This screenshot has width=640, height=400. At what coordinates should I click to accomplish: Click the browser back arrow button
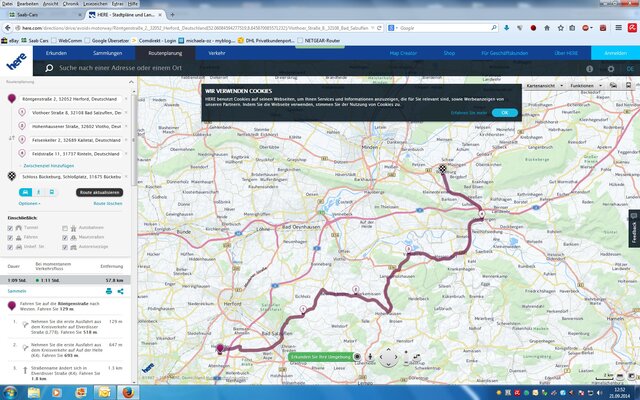7,28
